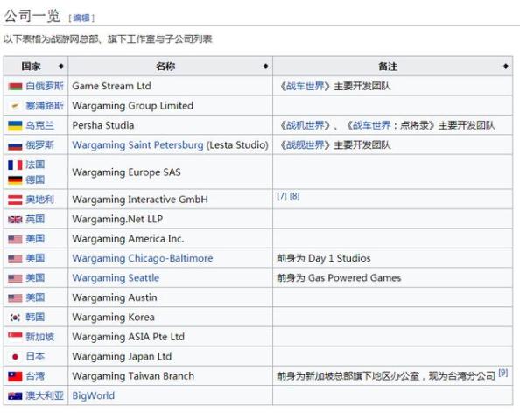This screenshot has height=420, width=520.
Task: Select the Wargaming.Net LLP cell
Action: 170,219
